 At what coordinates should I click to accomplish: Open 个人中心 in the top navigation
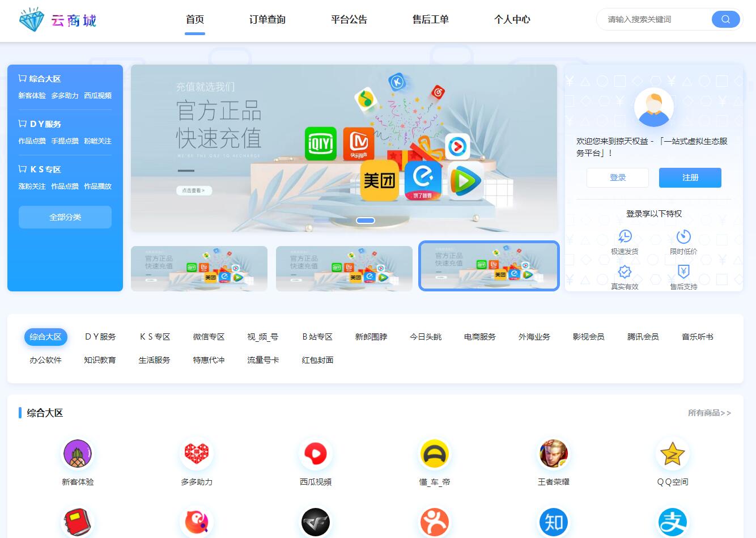pos(512,19)
